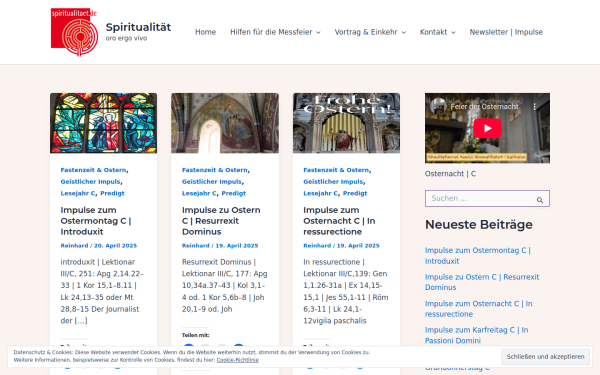The height and width of the screenshot is (375, 600).
Task: Click Lesejahr C in Osternacht card
Action: (x=320, y=193)
